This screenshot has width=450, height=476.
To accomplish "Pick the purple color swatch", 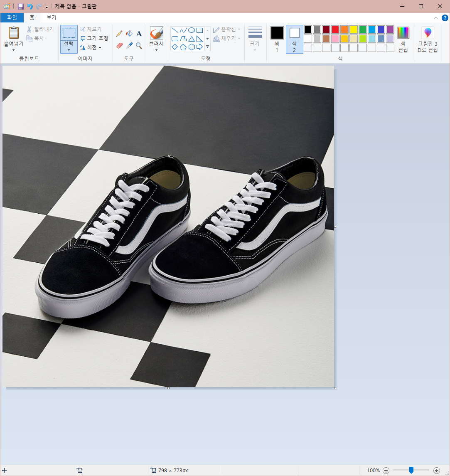I will 390,30.
